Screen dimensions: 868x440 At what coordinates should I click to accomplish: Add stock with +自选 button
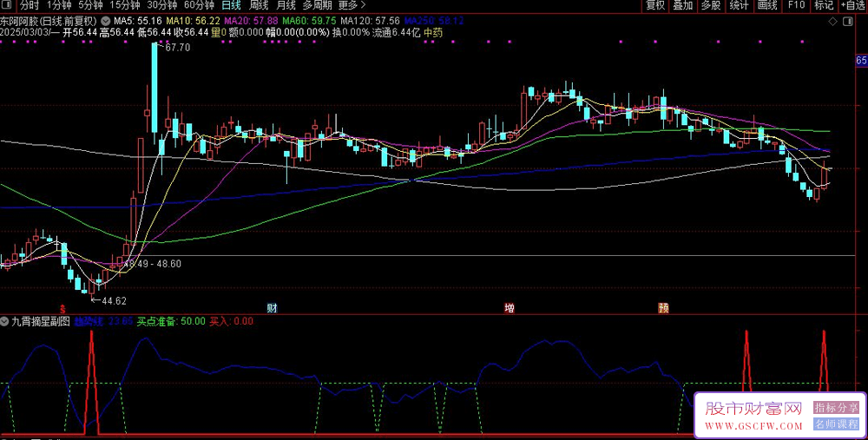(x=852, y=5)
